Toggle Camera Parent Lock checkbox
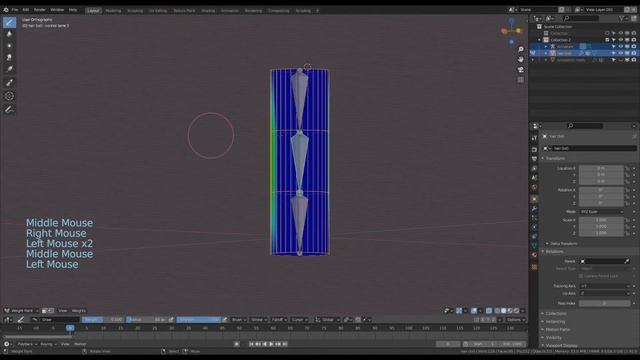The height and width of the screenshot is (360, 640). (581, 276)
